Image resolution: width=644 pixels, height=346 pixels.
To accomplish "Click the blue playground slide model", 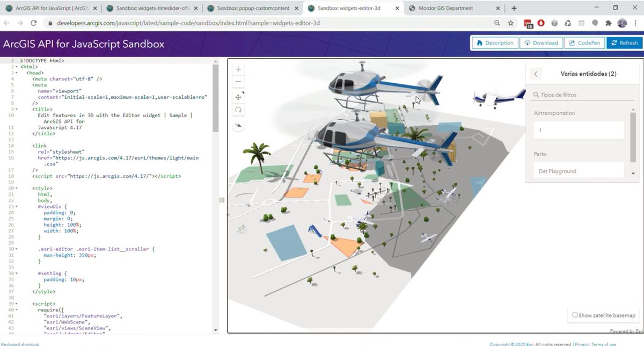I will 314,232.
